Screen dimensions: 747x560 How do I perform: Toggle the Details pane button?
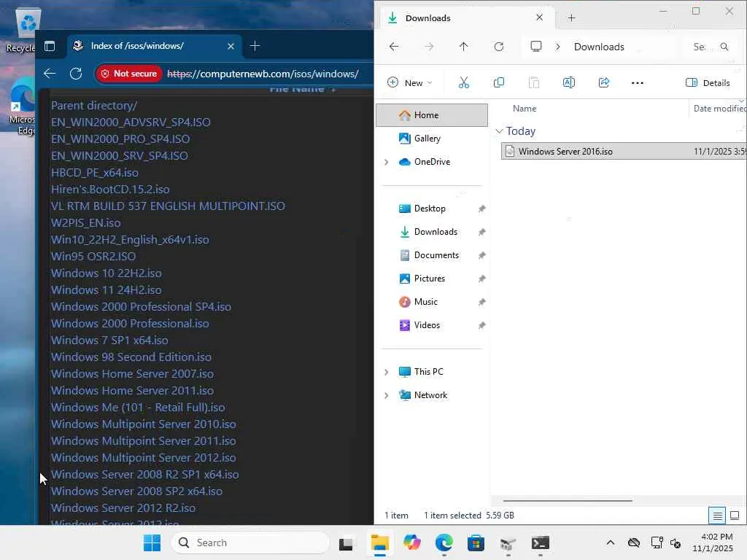(x=708, y=83)
